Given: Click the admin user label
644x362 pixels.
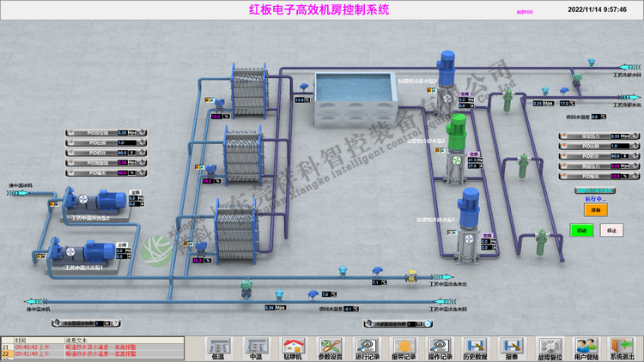Looking at the screenshot, I should point(525,12).
